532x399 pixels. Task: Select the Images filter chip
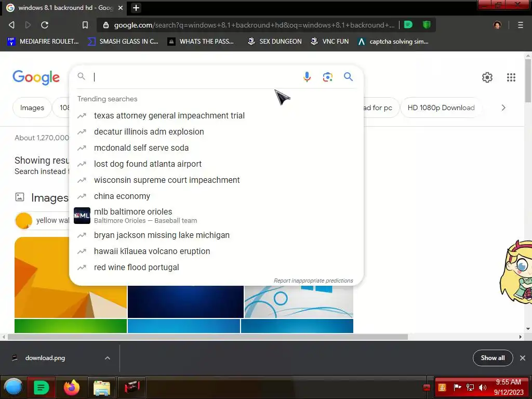click(32, 108)
